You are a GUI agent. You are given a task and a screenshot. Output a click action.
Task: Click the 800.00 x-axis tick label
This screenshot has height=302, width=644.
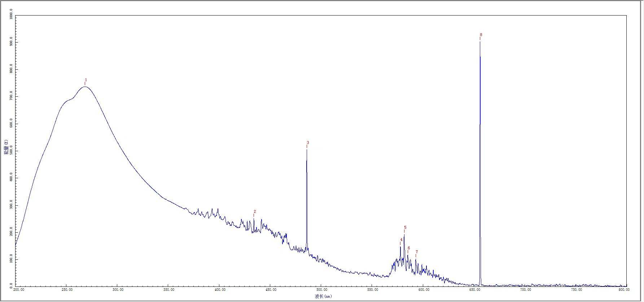[624, 290]
